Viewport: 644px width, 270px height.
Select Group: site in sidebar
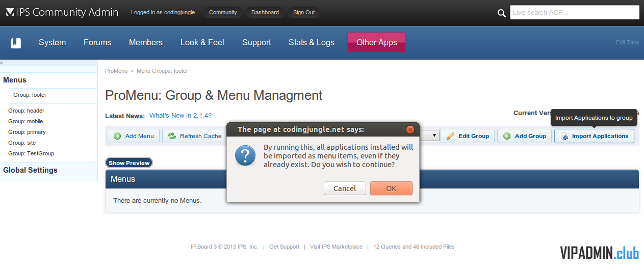22,143
